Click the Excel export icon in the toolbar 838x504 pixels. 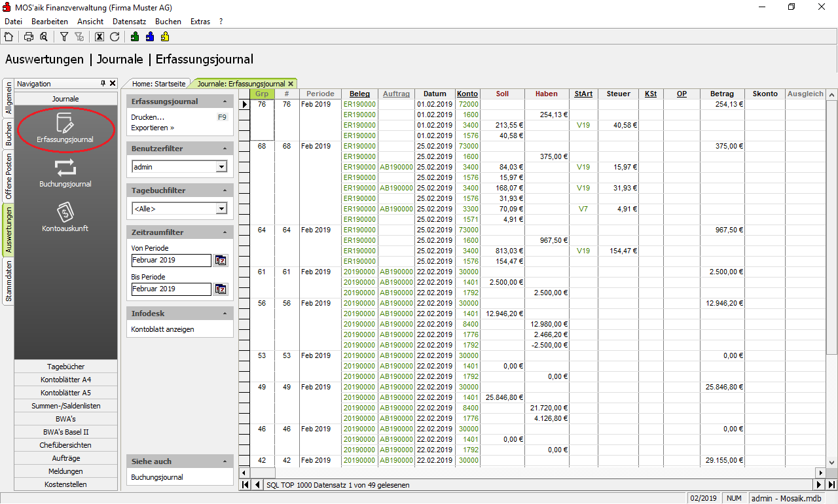point(100,37)
